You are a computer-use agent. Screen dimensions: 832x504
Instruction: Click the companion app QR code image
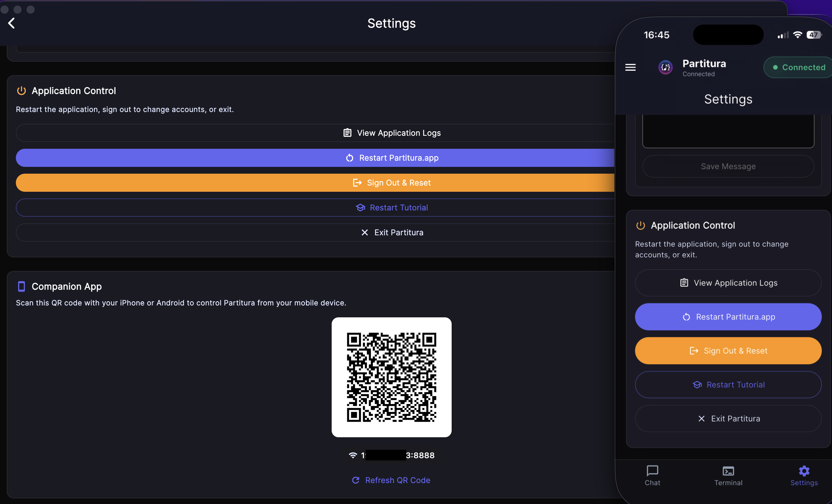pyautogui.click(x=391, y=377)
